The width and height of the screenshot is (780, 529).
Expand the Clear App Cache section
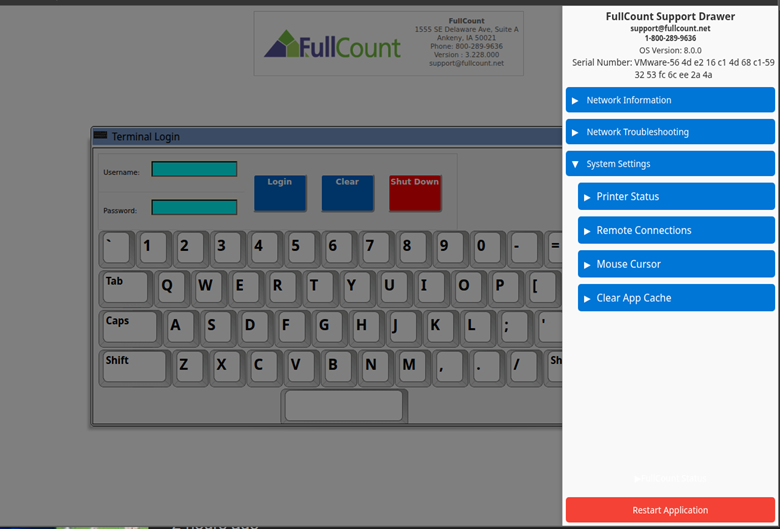coord(676,298)
